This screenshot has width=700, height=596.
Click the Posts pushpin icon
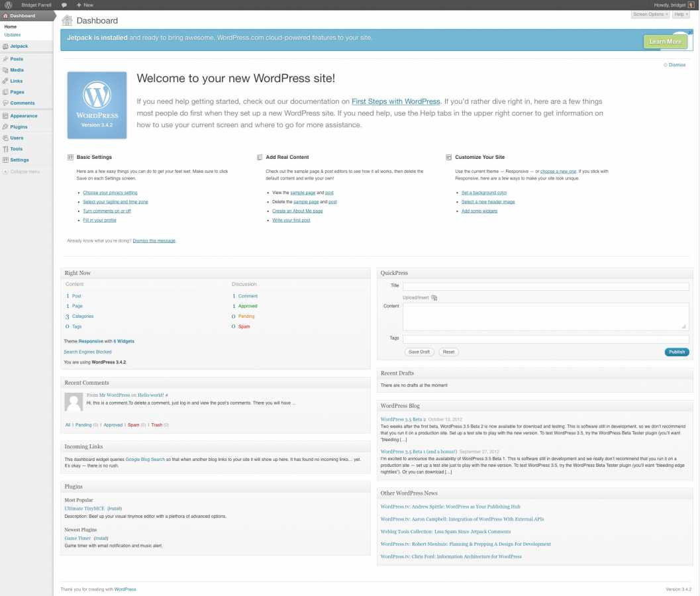[x=5, y=59]
